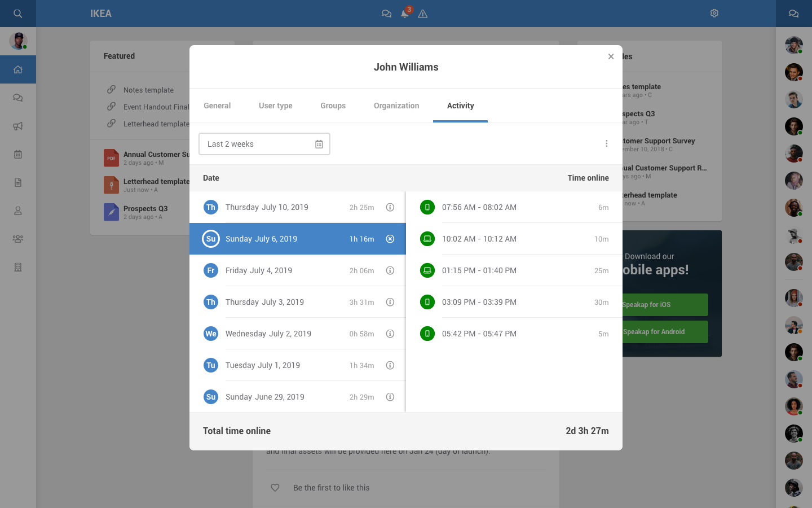Open News megaphone in left sidebar
Viewport: 812px width, 508px height.
[x=18, y=126]
